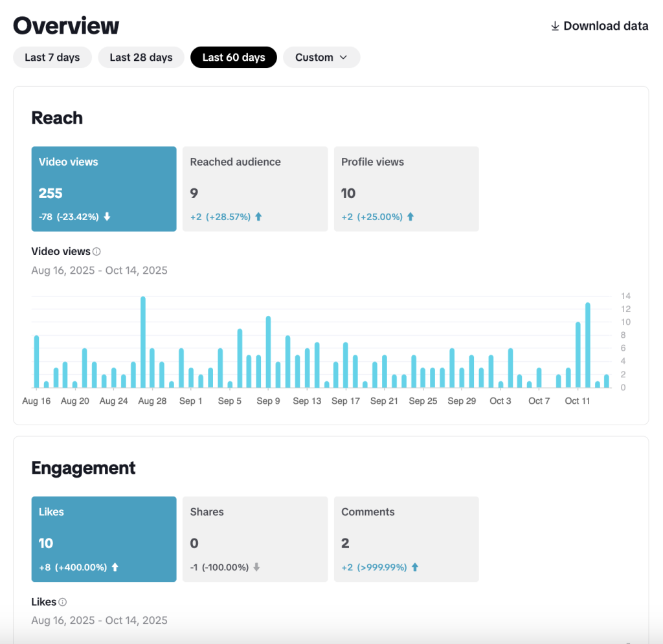Viewport: 663px width, 644px height.
Task: Click the tallest bar near Aug 28
Action: pyautogui.click(x=143, y=342)
